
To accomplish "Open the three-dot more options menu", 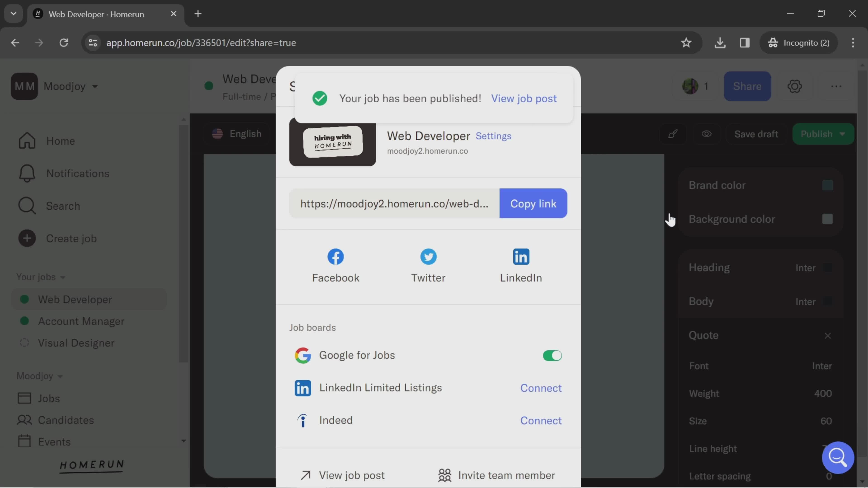I will coord(836,86).
